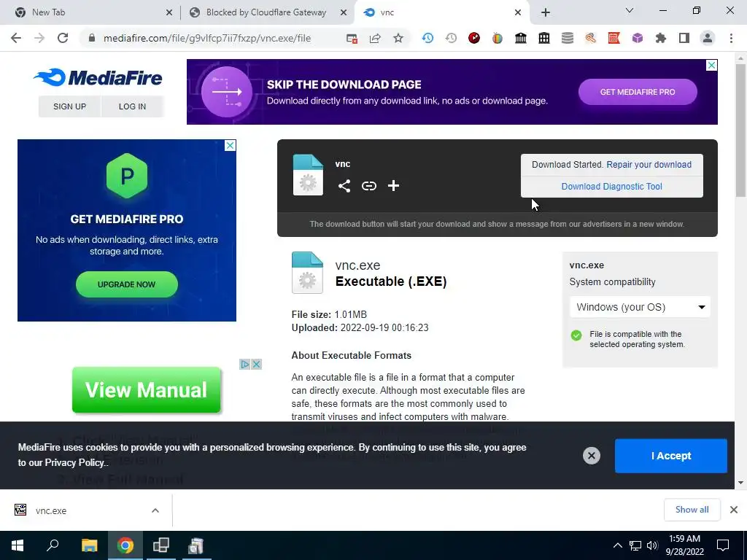Close the top banner ad
This screenshot has height=560, width=747.
pyautogui.click(x=711, y=65)
